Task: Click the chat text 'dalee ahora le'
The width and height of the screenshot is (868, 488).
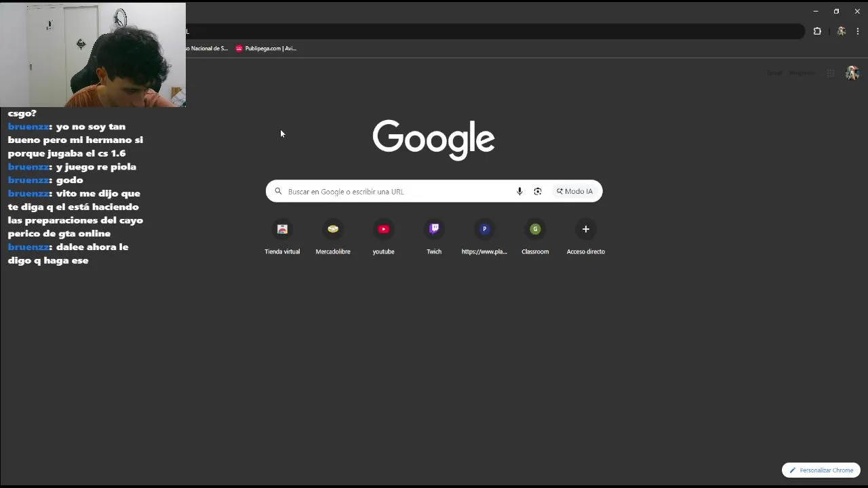Action: (x=92, y=247)
